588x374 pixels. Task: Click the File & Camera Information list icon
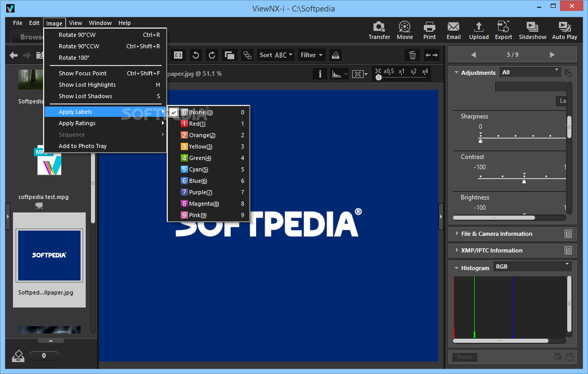tap(568, 234)
